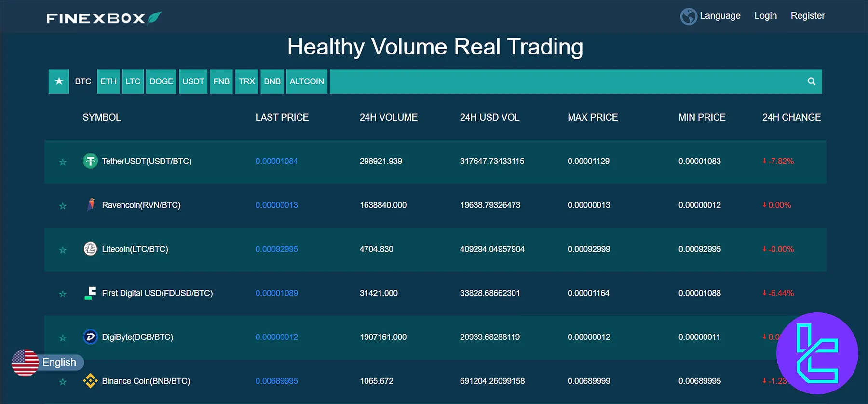Image resolution: width=868 pixels, height=404 pixels.
Task: Favorite the Litecoin(LTC/BTC) pair
Action: [x=63, y=250]
